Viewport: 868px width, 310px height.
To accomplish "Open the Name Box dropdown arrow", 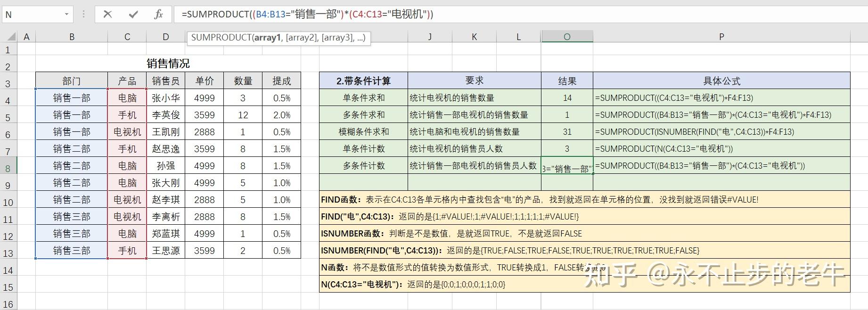I will point(66,15).
